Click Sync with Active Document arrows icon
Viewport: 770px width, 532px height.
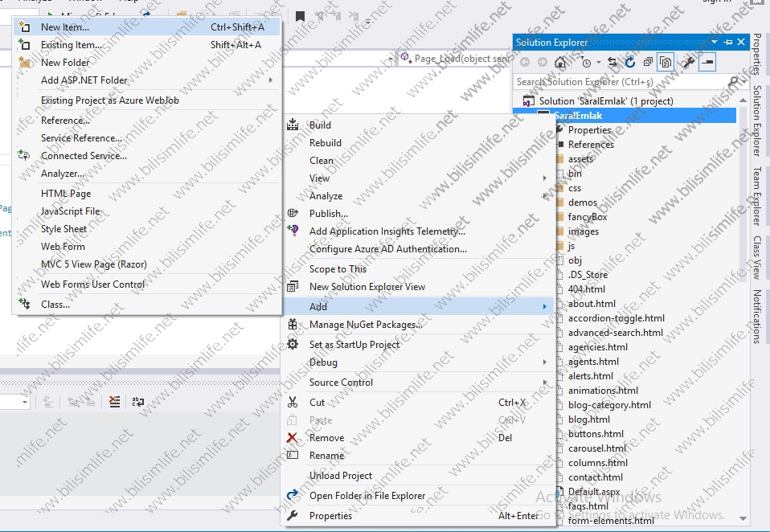(x=612, y=63)
